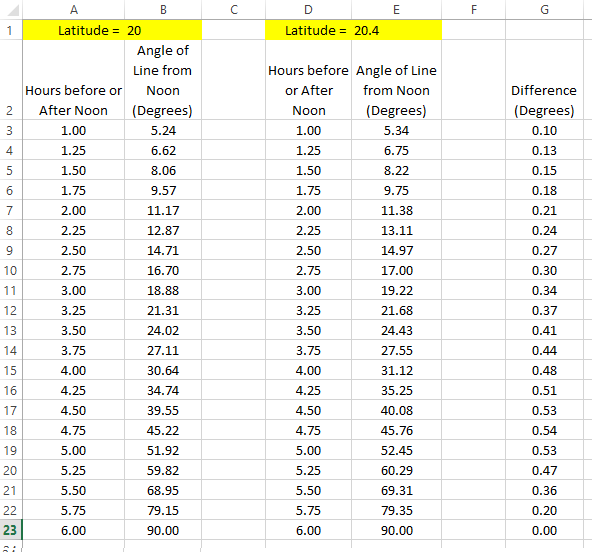The height and width of the screenshot is (552, 592).
Task: Select row 1 header
Action: point(11,30)
